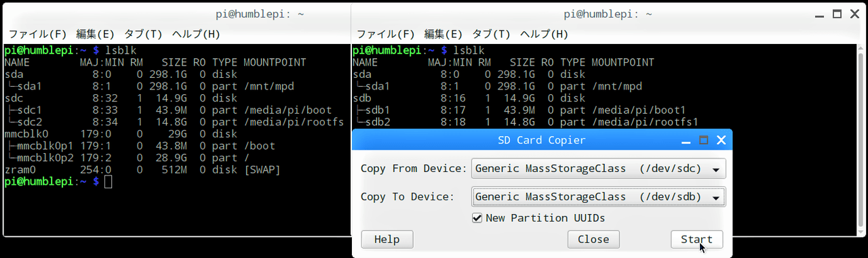Image resolution: width=868 pixels, height=258 pixels.
Task: Close SD Card Copier with title bar X
Action: (721, 140)
